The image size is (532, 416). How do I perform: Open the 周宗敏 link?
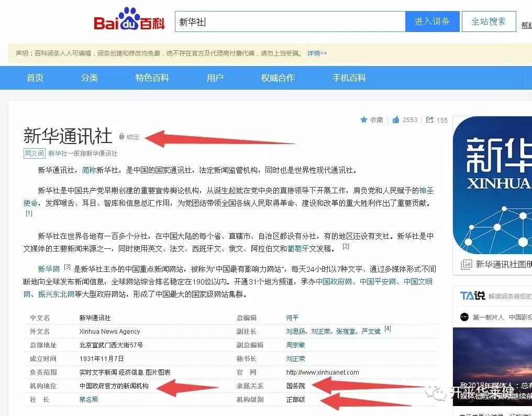[x=295, y=345]
